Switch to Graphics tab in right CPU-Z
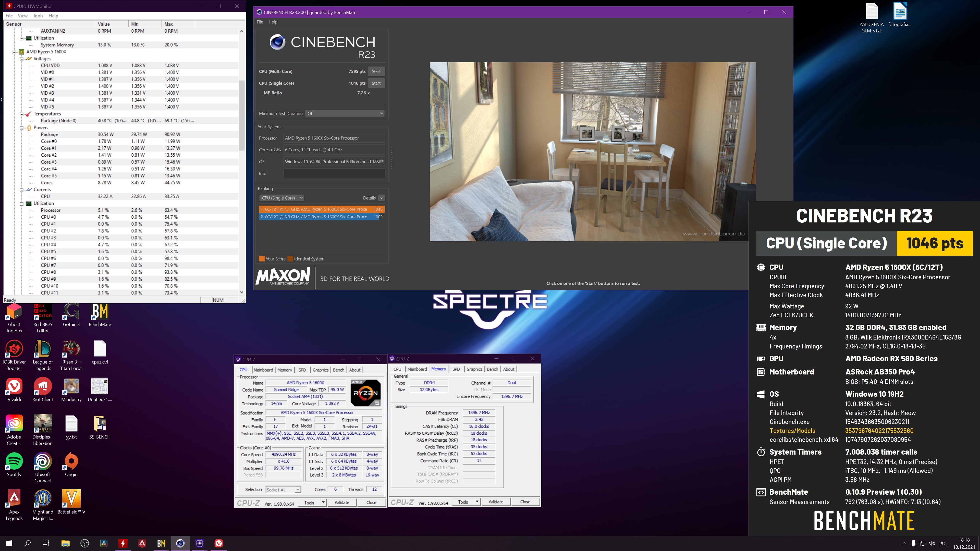 pos(474,369)
